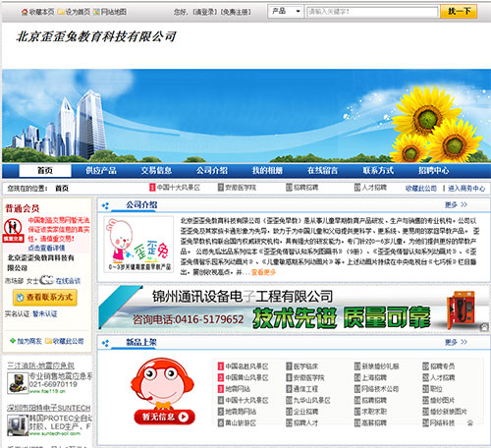Click the folder icon beside 设为首页
This screenshot has height=448, width=491.
click(x=61, y=12)
